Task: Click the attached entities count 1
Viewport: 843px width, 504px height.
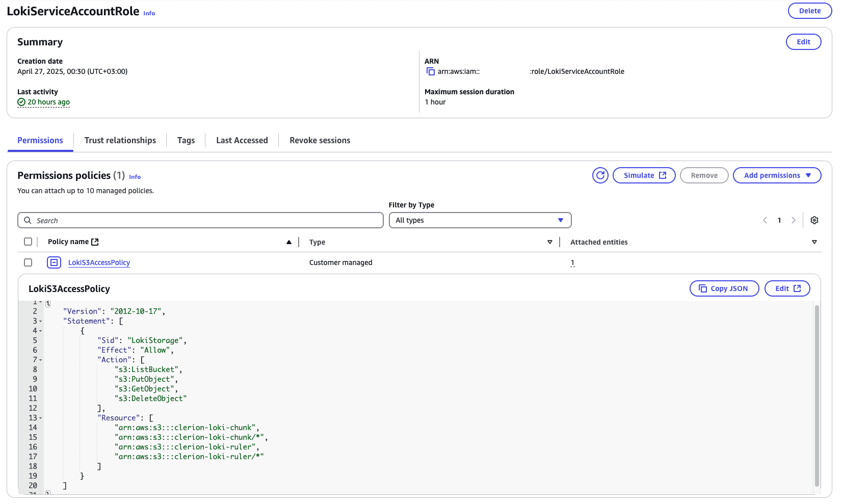Action: pyautogui.click(x=572, y=263)
